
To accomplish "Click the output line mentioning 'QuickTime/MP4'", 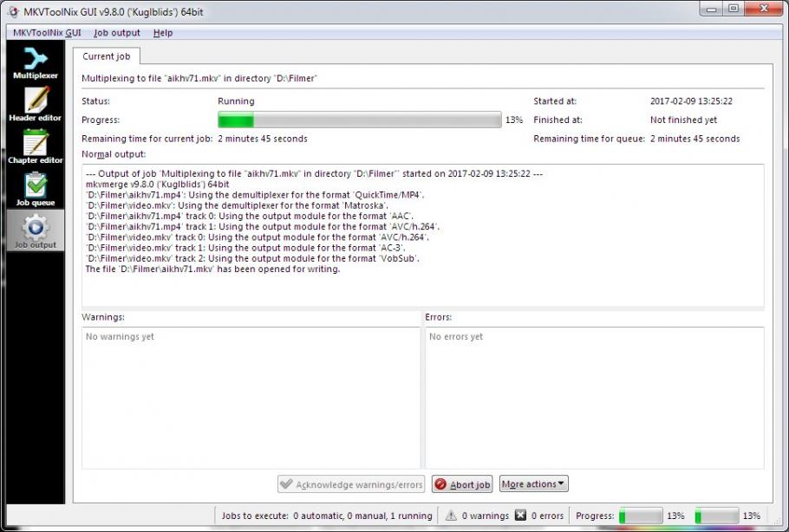I will (255, 195).
